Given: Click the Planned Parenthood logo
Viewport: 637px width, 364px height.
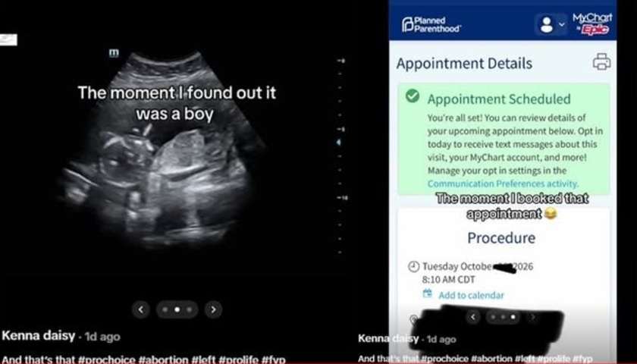Looking at the screenshot, I should pos(431,24).
